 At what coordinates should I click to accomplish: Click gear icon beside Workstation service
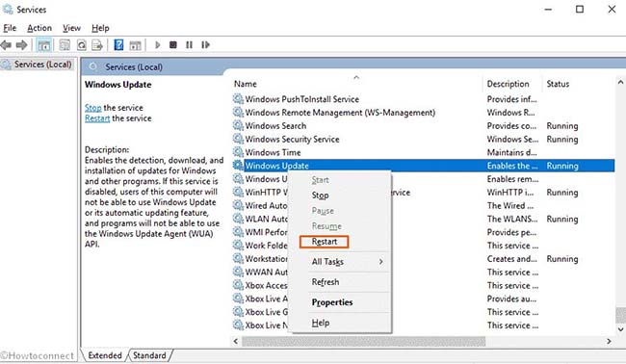[x=238, y=259]
